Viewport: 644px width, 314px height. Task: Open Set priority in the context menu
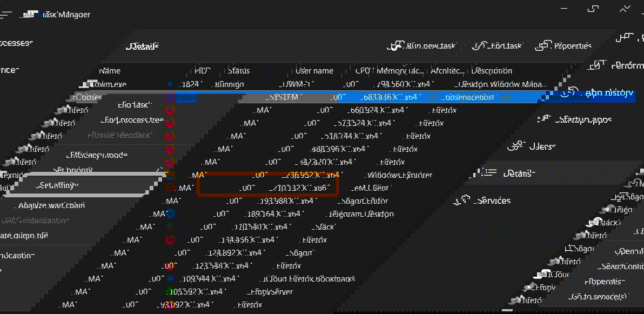73,170
